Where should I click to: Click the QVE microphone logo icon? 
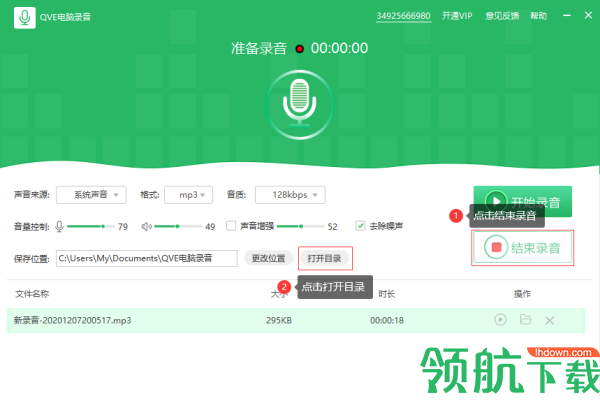click(24, 17)
